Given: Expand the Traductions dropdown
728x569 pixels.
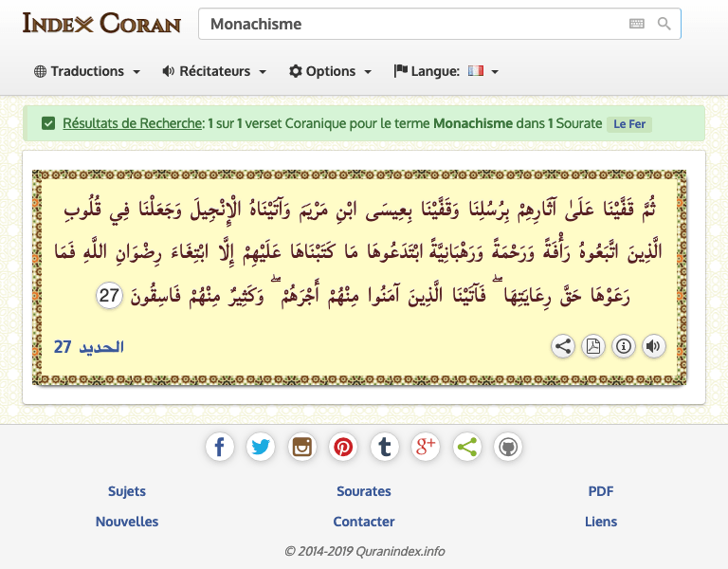Looking at the screenshot, I should 87,71.
